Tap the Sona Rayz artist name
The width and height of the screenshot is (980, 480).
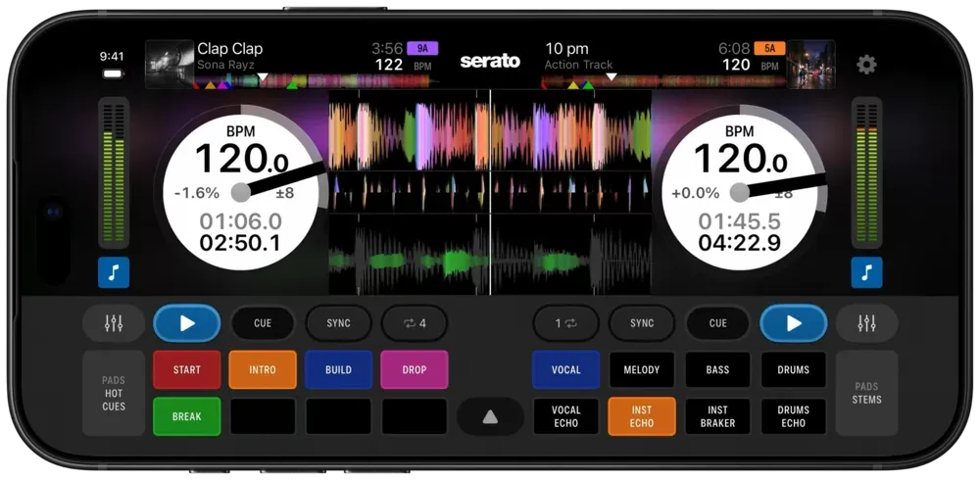point(225,65)
